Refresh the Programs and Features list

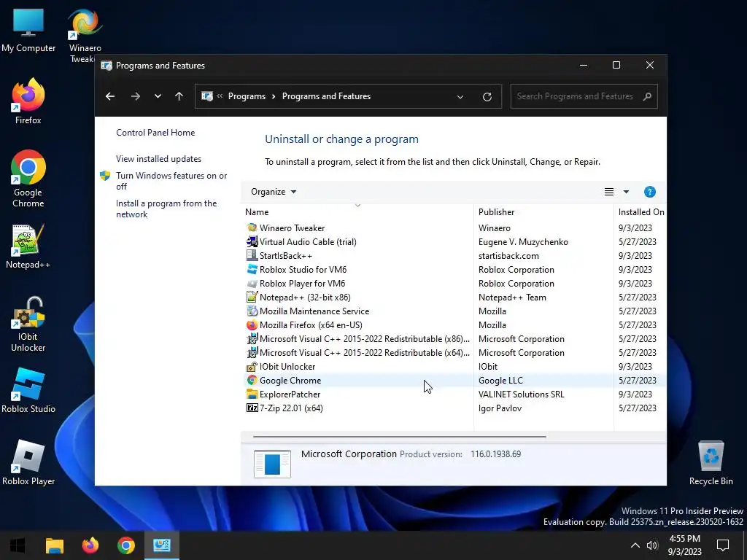pyautogui.click(x=487, y=97)
